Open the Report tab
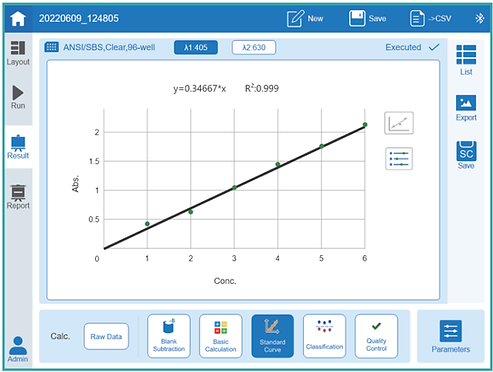The height and width of the screenshot is (372, 493). tap(18, 197)
